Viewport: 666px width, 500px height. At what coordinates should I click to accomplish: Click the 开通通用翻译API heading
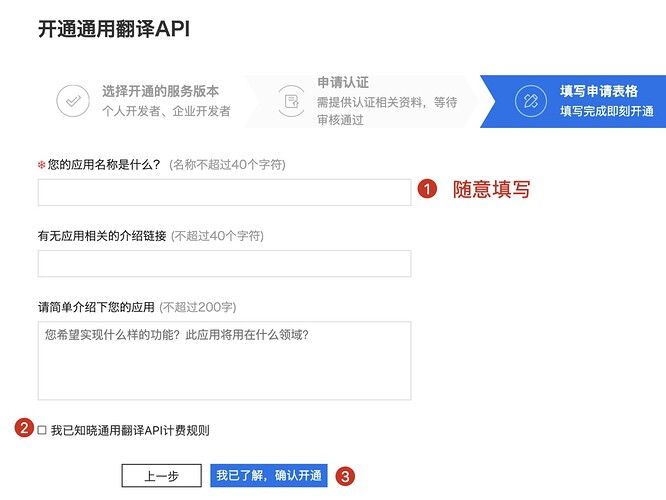coord(114,29)
